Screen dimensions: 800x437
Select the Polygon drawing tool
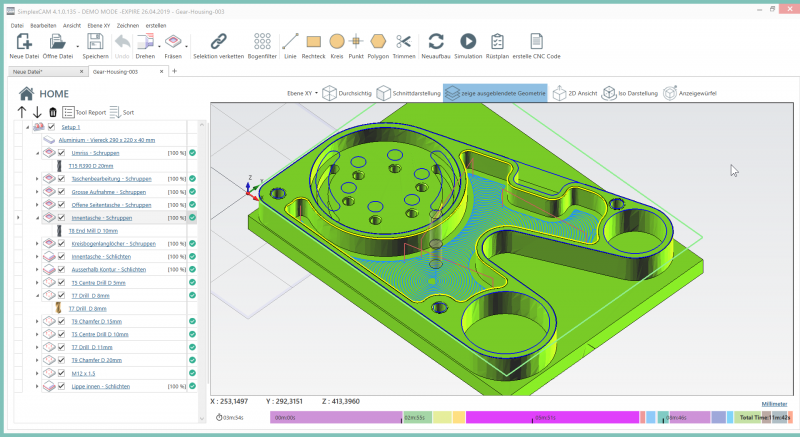[378, 46]
